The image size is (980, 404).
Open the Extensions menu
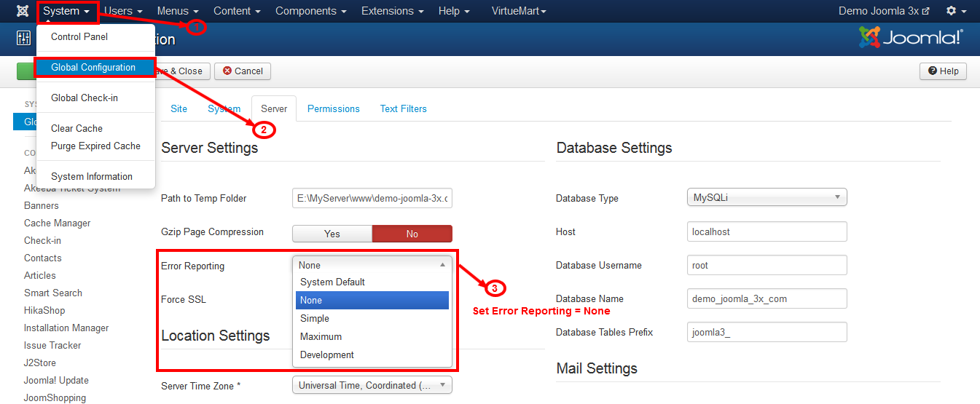point(393,12)
